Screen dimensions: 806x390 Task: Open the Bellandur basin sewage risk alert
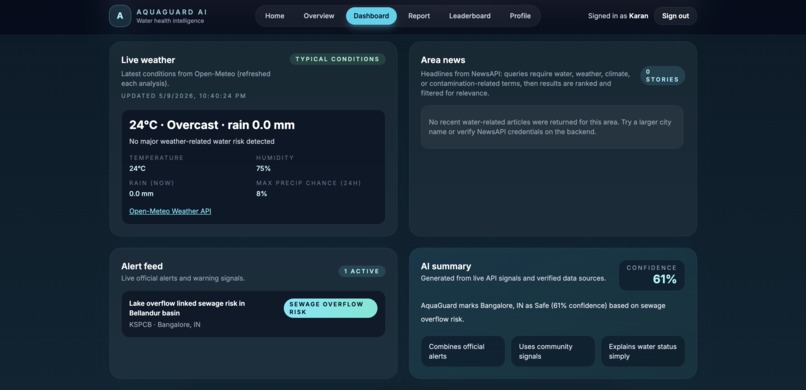(253, 314)
